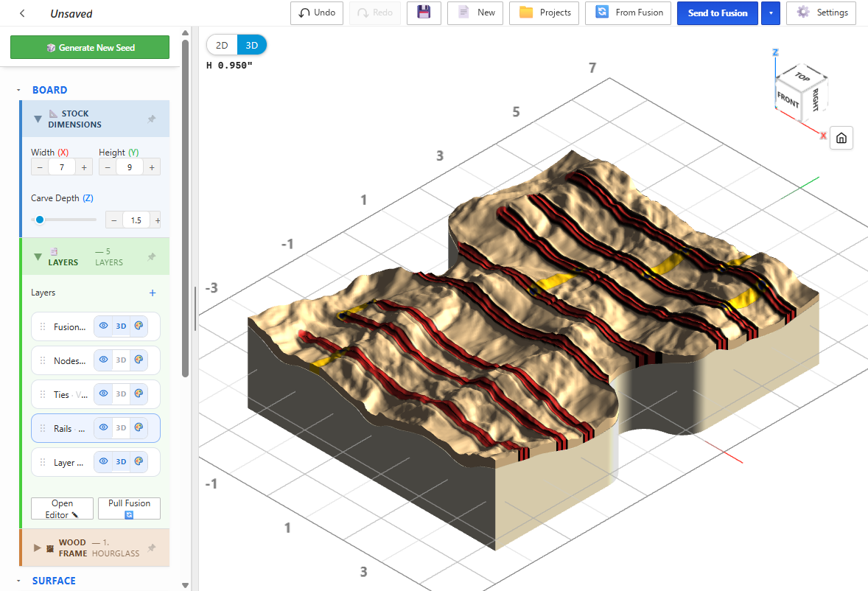Viewport: 868px width, 591px height.
Task: Toggle visibility of the Rails layer
Action: click(103, 427)
